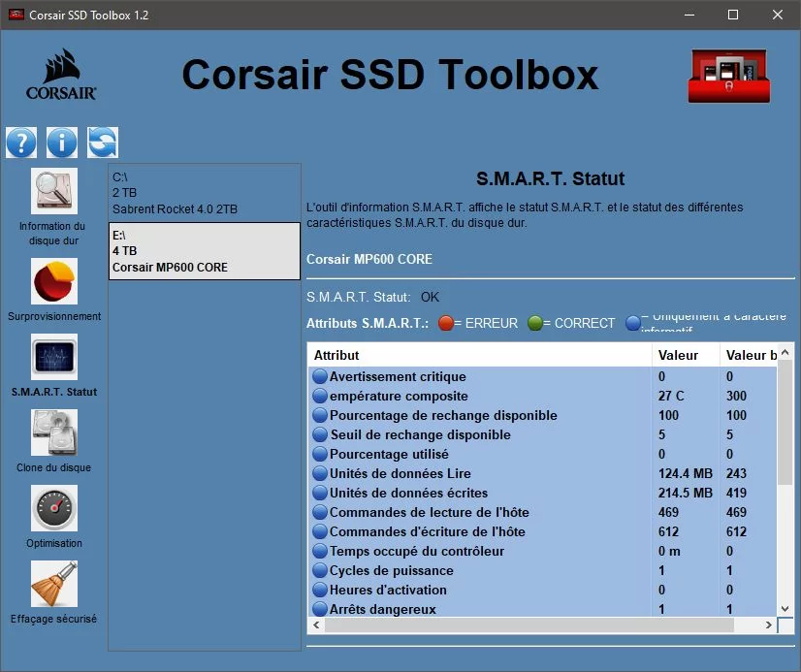The width and height of the screenshot is (801, 672).
Task: Click the horizontal scrollbar left arrow
Action: click(x=317, y=625)
